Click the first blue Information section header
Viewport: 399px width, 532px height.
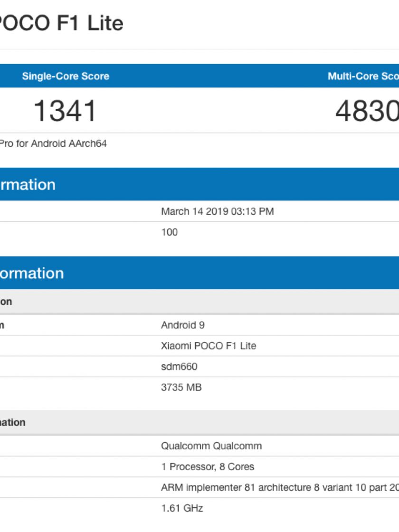pos(28,184)
